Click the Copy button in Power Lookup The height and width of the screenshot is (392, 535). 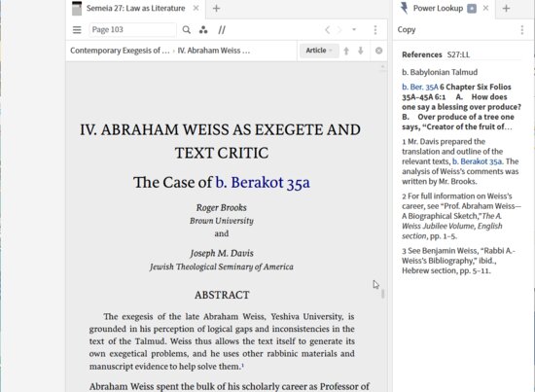(407, 30)
